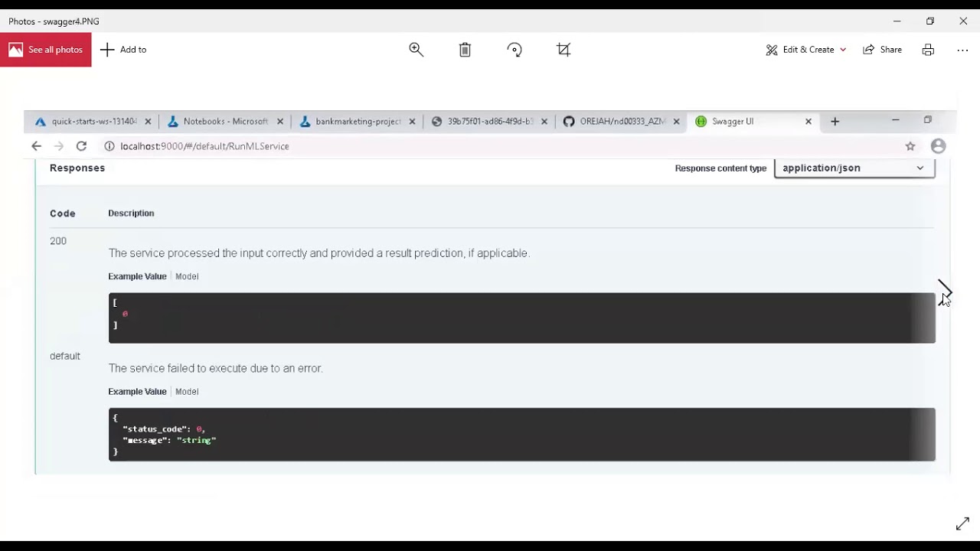Image resolution: width=980 pixels, height=551 pixels.
Task: Select Example Value under the 200 response
Action: point(137,276)
